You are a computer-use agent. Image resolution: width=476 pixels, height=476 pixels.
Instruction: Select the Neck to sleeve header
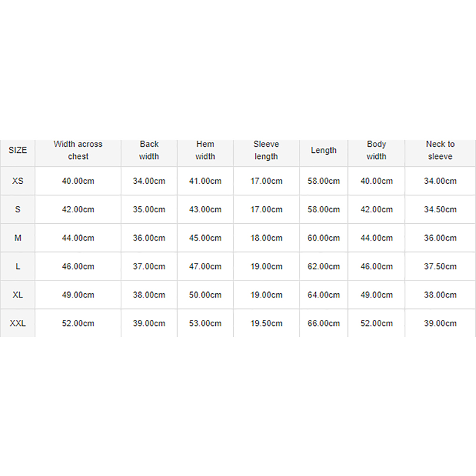coord(440,150)
